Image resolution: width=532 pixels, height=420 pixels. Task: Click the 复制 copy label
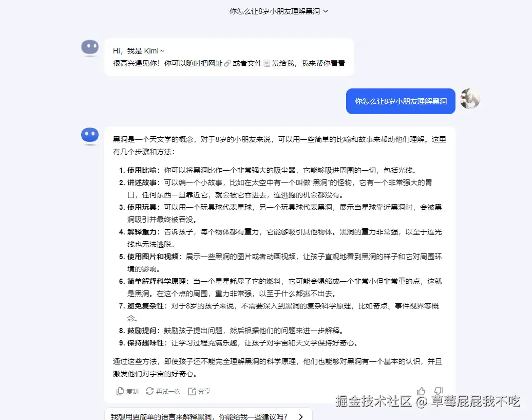click(x=132, y=392)
